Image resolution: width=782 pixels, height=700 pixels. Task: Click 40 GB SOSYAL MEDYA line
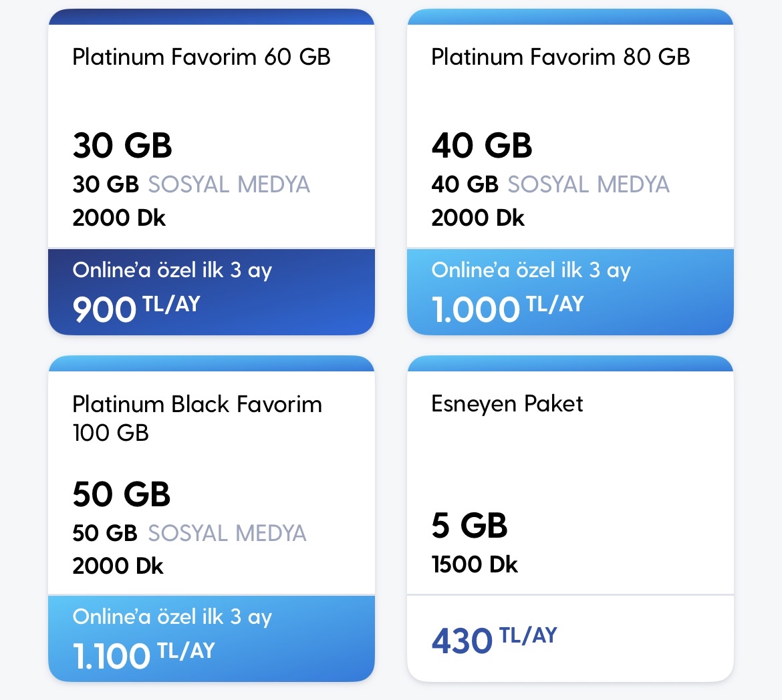(550, 184)
